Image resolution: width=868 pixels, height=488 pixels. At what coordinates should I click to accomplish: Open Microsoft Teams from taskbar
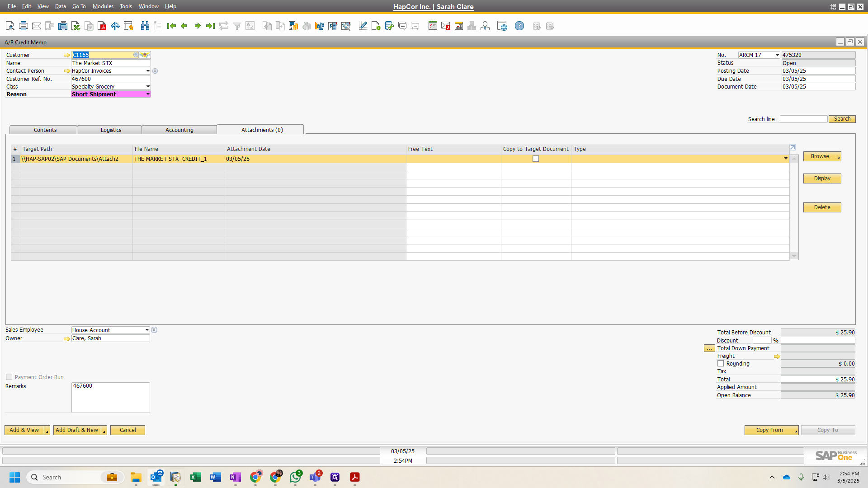point(315,477)
